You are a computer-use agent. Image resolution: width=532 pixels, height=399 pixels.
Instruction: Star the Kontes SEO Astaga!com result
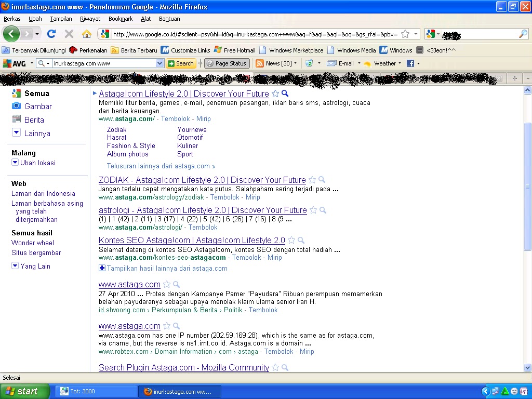pos(291,241)
